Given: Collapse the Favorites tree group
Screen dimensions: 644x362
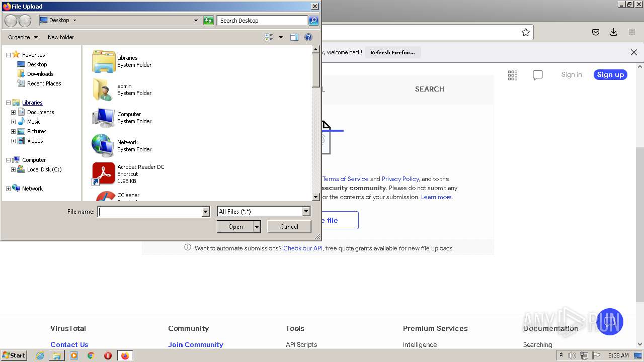Looking at the screenshot, I should pyautogui.click(x=8, y=55).
